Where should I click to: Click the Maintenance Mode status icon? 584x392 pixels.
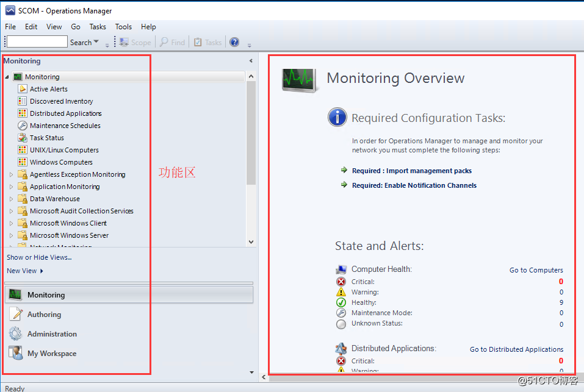coord(341,313)
